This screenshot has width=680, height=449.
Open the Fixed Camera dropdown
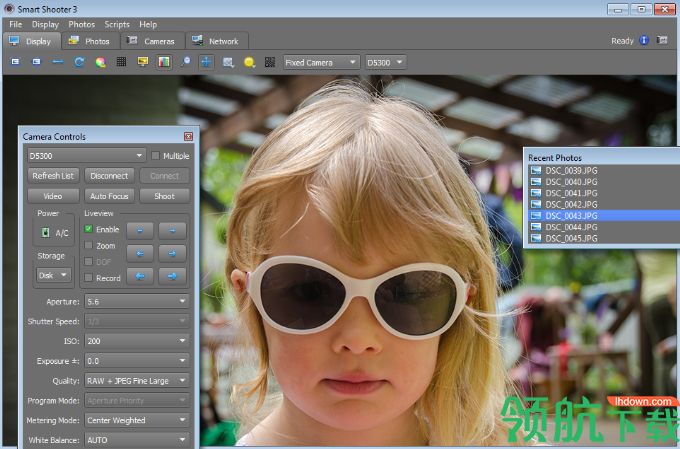click(x=321, y=62)
